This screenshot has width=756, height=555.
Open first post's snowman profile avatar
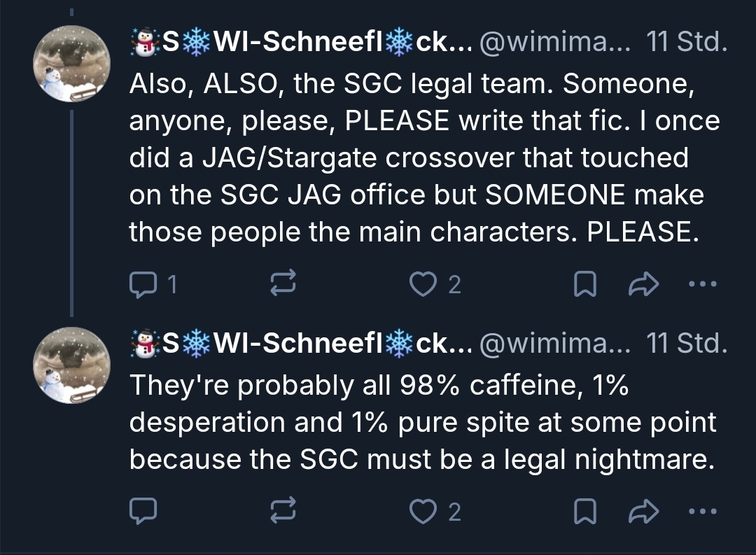(73, 64)
